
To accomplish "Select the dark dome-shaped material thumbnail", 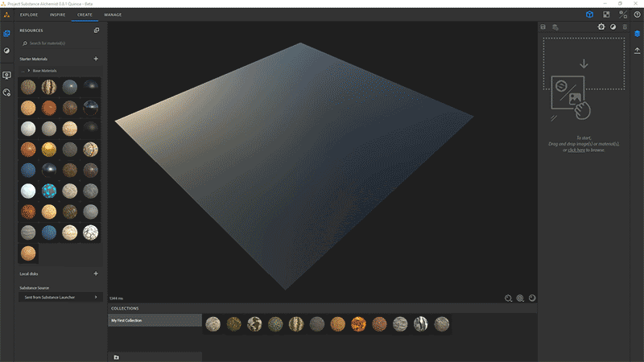I will point(90,87).
